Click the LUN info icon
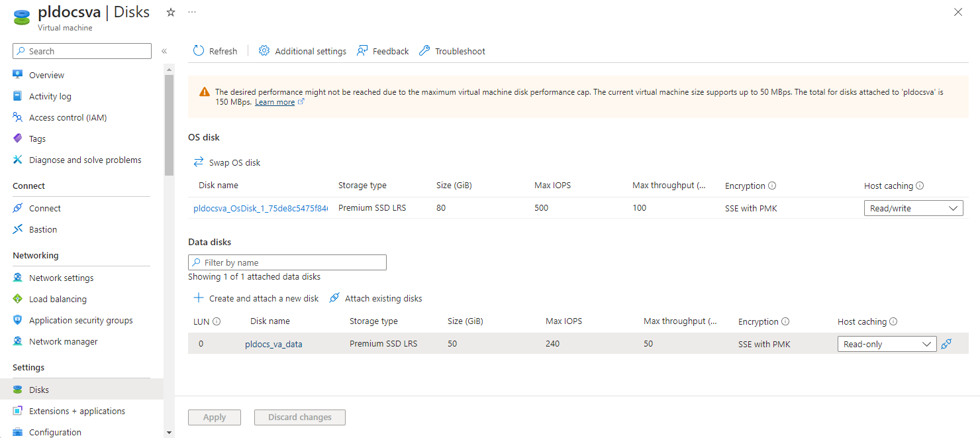The image size is (980, 438). [217, 322]
